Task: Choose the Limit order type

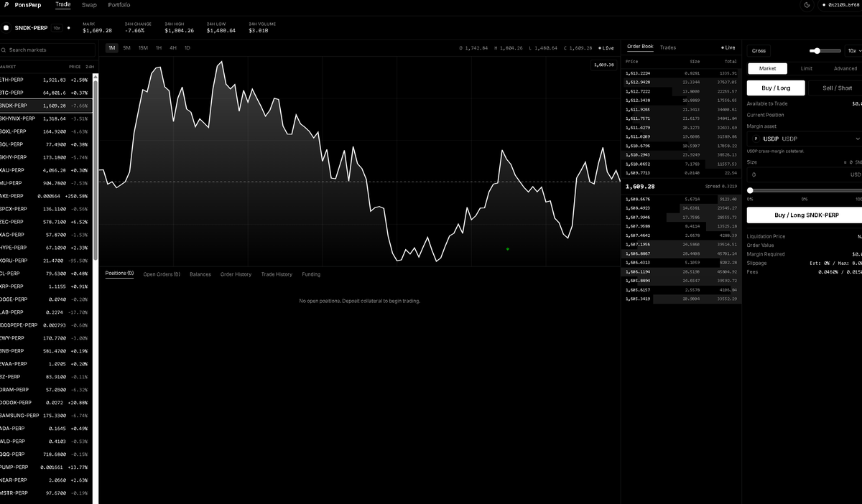Action: click(807, 68)
